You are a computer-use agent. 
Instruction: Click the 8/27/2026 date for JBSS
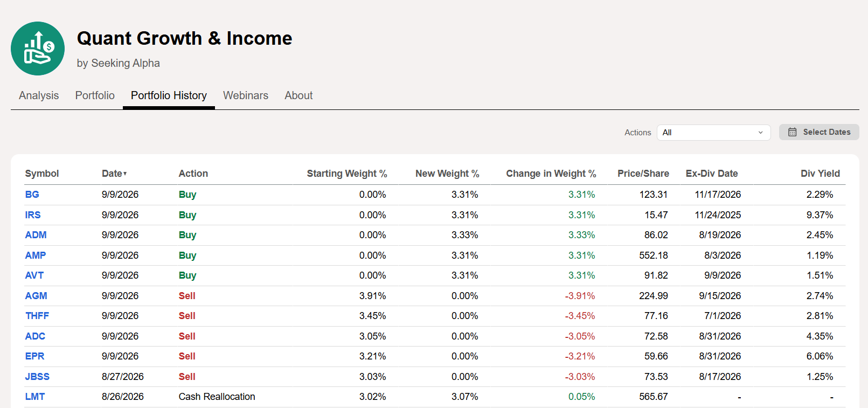[x=123, y=377]
